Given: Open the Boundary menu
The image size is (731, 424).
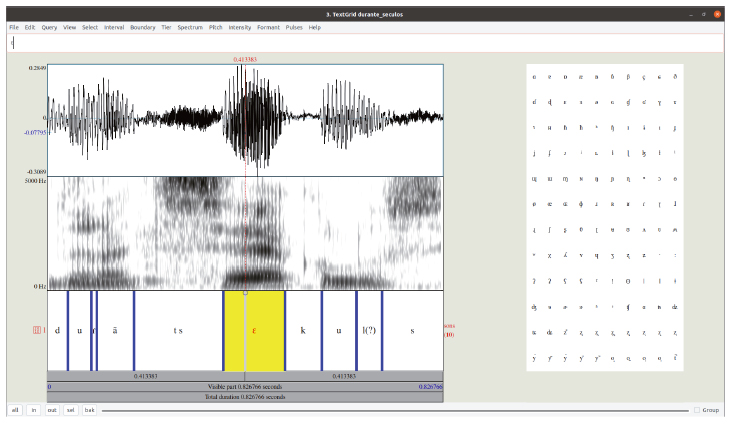Looking at the screenshot, I should click(142, 27).
